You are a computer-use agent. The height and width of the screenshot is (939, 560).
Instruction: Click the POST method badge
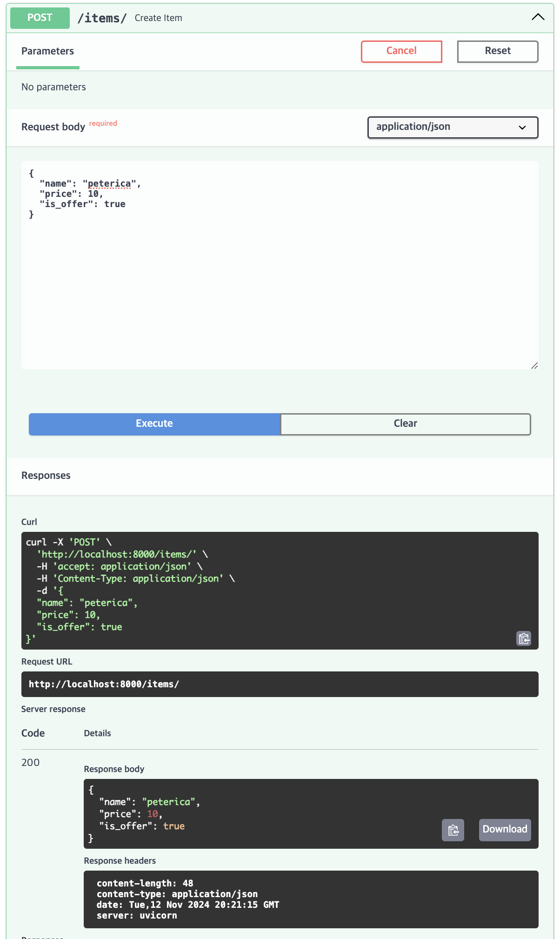(x=40, y=18)
